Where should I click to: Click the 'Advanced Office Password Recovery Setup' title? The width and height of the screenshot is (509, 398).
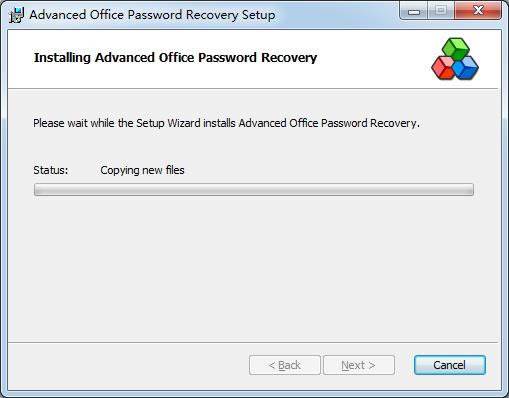(x=152, y=15)
